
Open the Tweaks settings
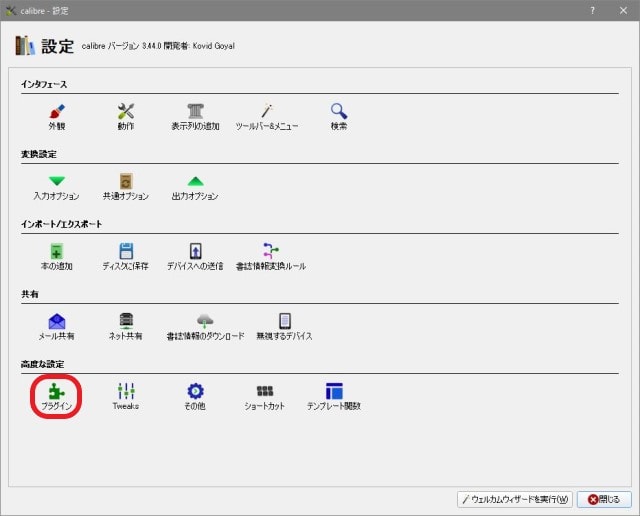[x=126, y=397]
